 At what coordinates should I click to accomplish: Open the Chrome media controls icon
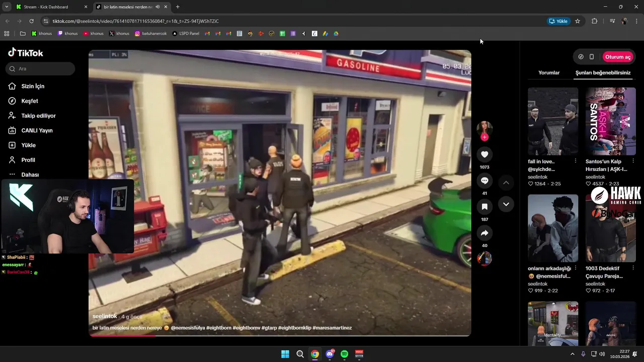[x=612, y=21]
